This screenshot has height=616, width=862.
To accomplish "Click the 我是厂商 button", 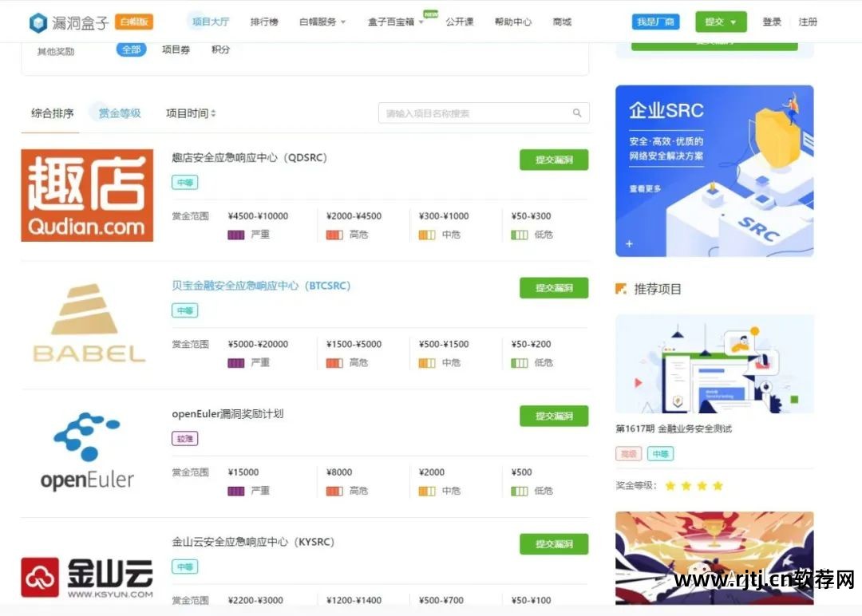I will pos(656,22).
